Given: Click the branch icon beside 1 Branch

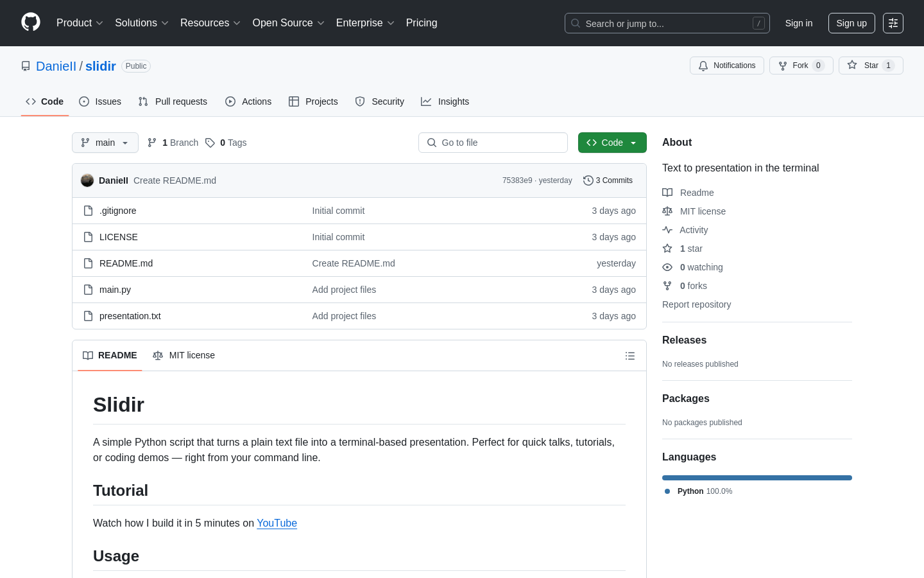Looking at the screenshot, I should pyautogui.click(x=152, y=143).
